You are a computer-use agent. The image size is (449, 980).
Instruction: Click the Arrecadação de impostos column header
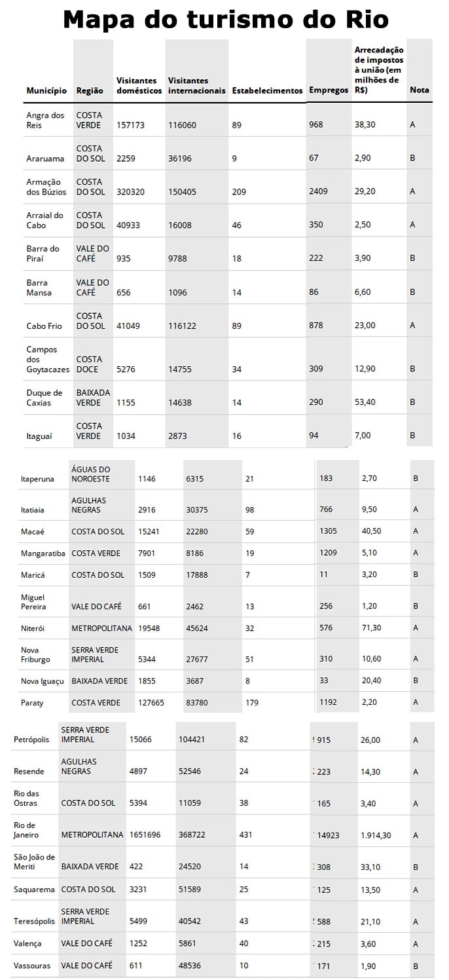pyautogui.click(x=379, y=70)
